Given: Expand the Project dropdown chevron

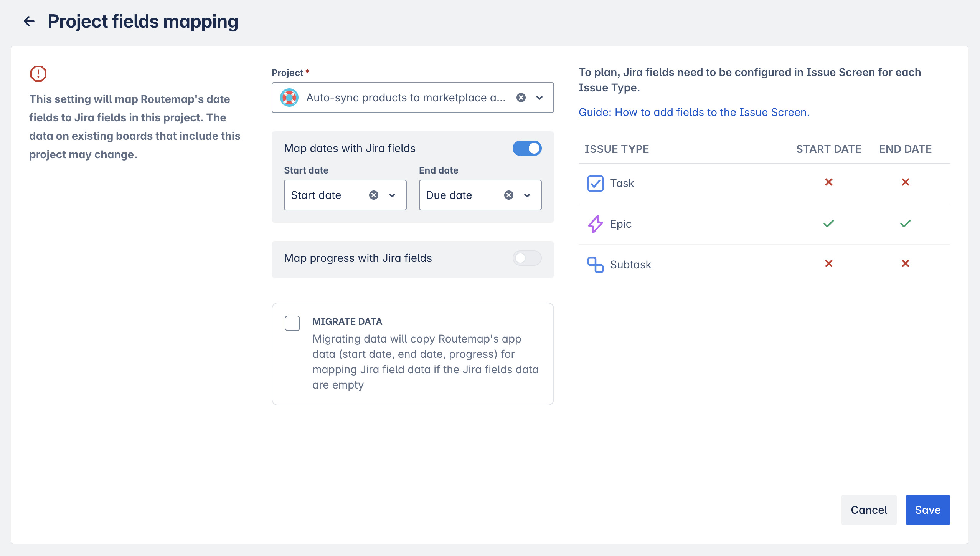Looking at the screenshot, I should coord(539,98).
